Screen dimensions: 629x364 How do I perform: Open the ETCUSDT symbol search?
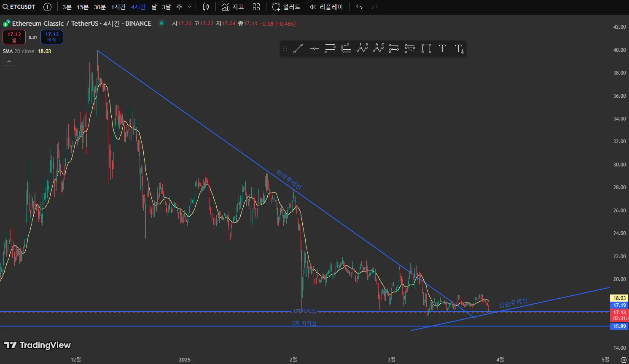pos(19,7)
